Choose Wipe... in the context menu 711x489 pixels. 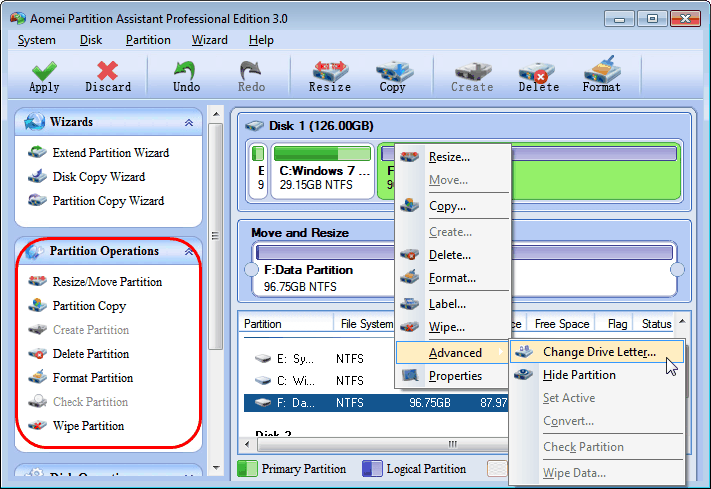[453, 327]
